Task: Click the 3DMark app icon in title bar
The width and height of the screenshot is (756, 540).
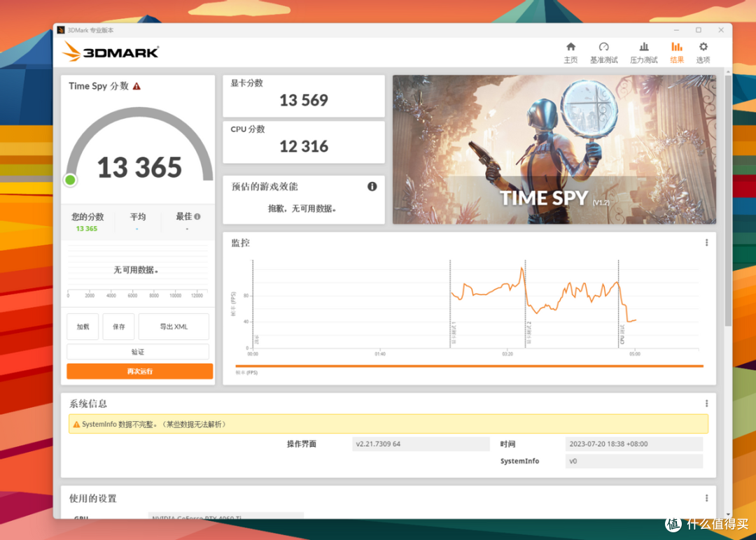Action: [x=61, y=30]
